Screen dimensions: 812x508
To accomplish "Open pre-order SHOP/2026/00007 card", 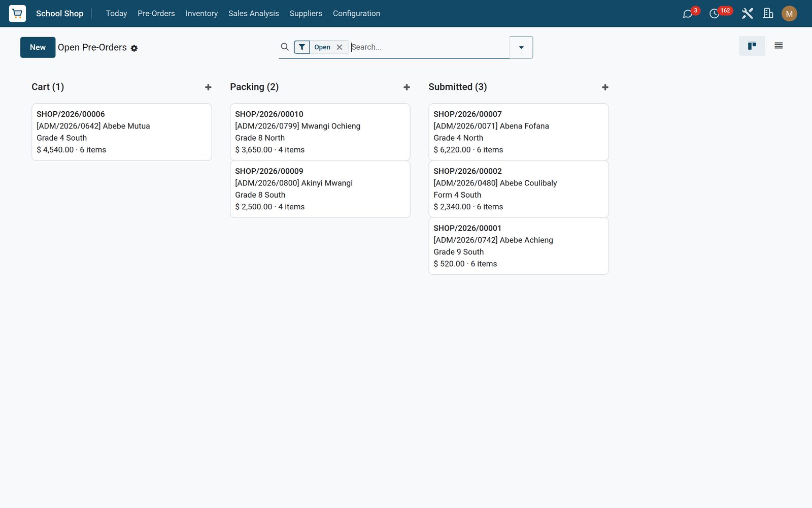I will tap(519, 132).
